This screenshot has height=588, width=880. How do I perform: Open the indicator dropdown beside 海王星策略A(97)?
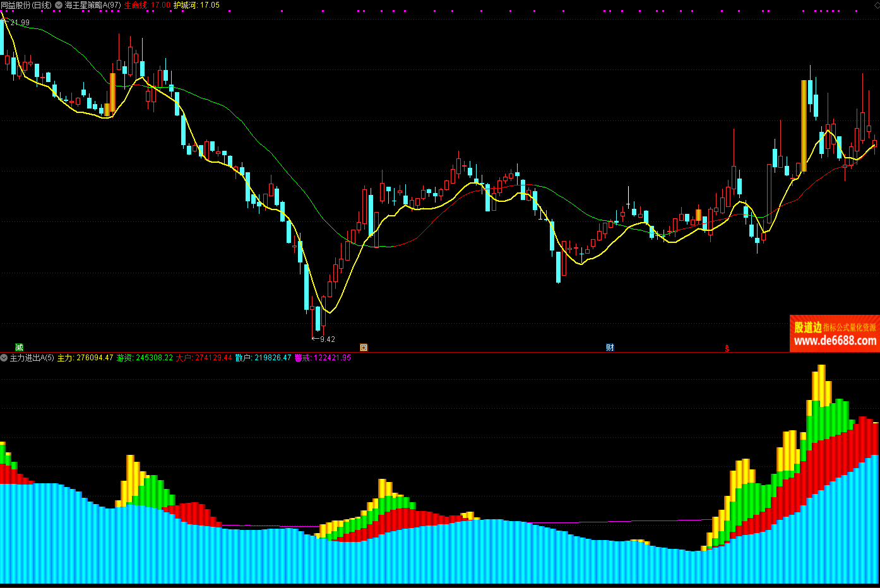pyautogui.click(x=59, y=5)
